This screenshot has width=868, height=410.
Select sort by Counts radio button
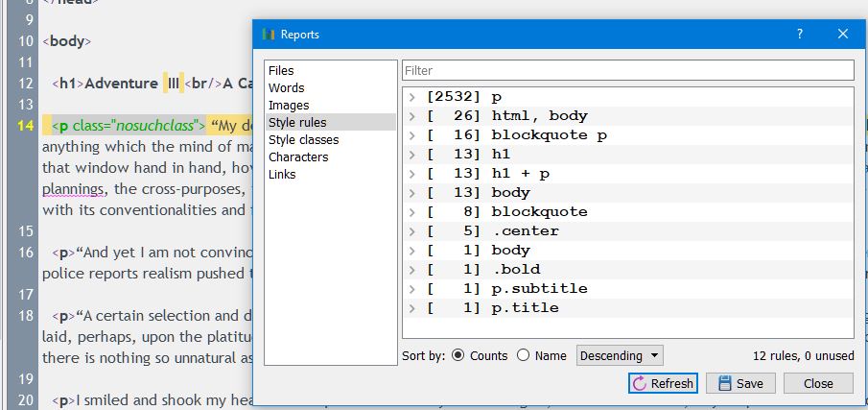(x=457, y=355)
